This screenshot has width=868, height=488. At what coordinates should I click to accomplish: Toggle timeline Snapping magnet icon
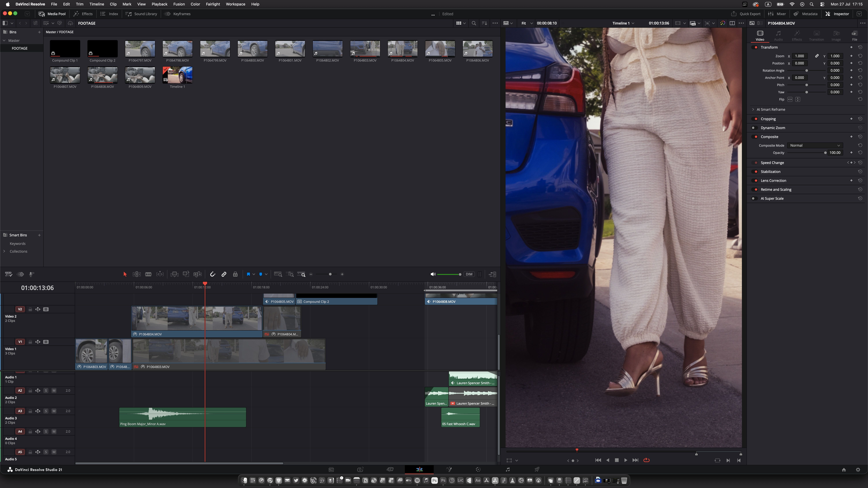[213, 274]
